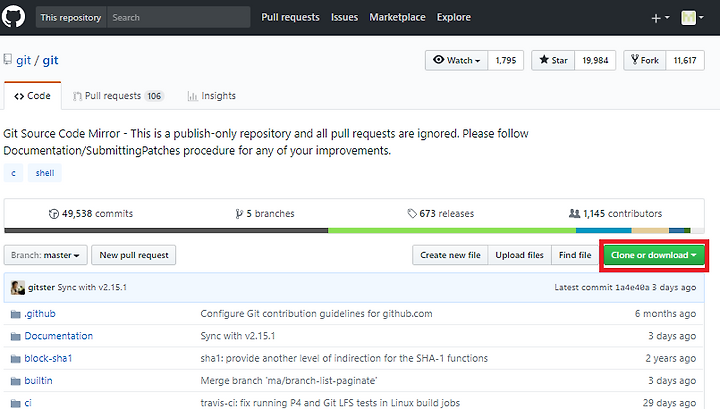Open Explore in the top navigation
720x409 pixels.
pyautogui.click(x=454, y=17)
